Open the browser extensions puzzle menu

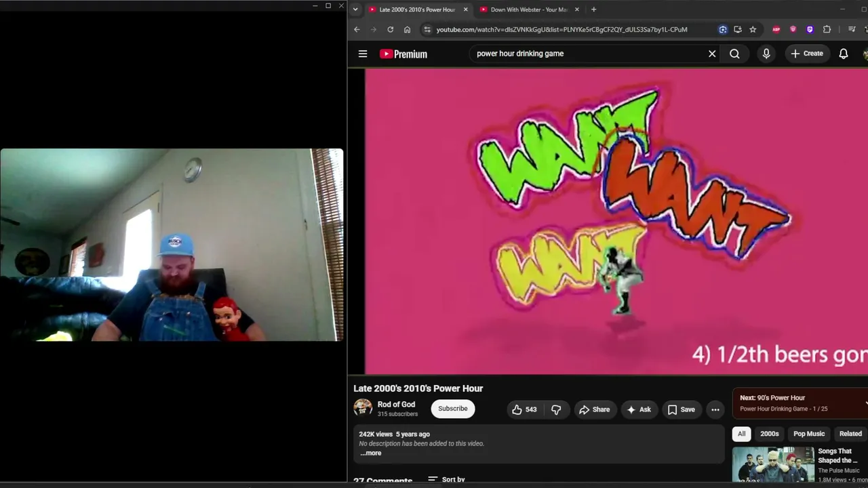(827, 29)
